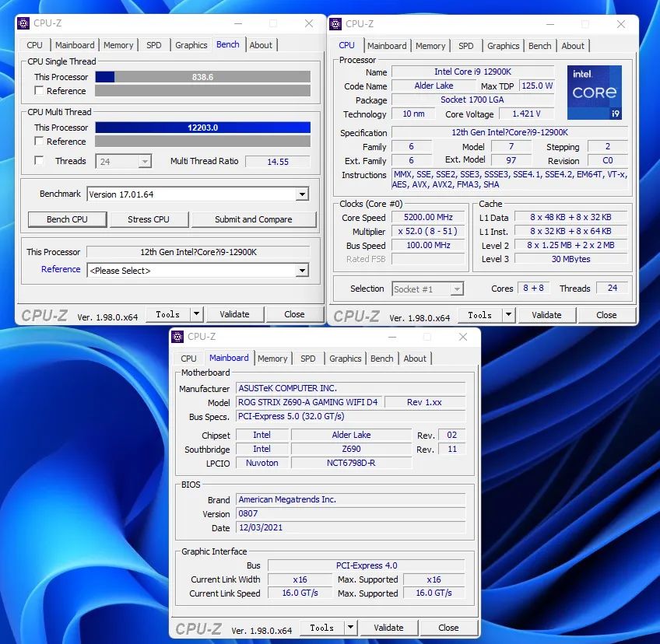This screenshot has height=644, width=660.
Task: Click Submit and Compare
Action: pos(254,219)
